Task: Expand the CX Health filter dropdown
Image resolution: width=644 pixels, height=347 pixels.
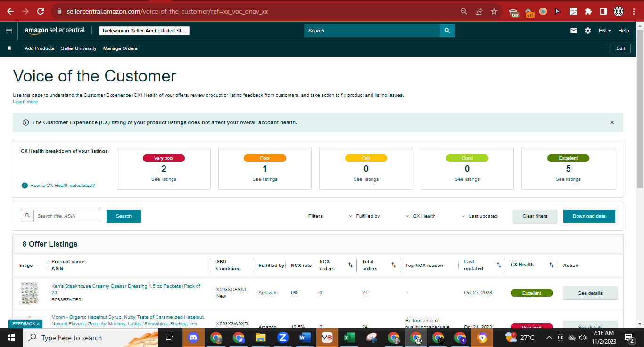Action: coord(421,216)
